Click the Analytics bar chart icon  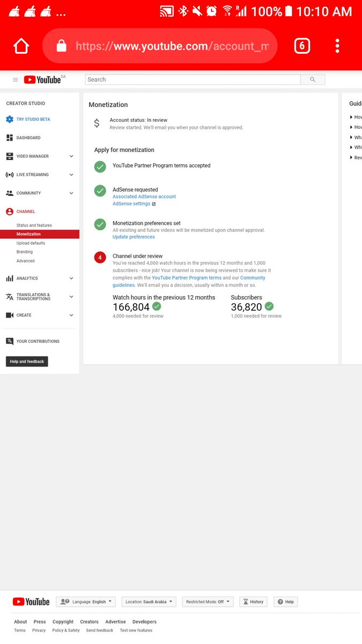click(10, 279)
